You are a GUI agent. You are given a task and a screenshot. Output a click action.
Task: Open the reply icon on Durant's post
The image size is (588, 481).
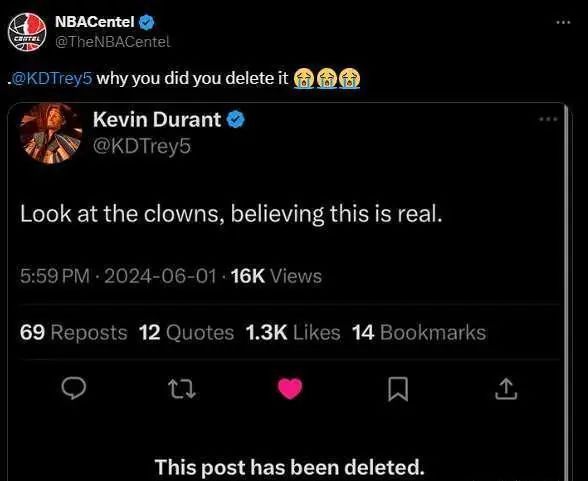(74, 388)
